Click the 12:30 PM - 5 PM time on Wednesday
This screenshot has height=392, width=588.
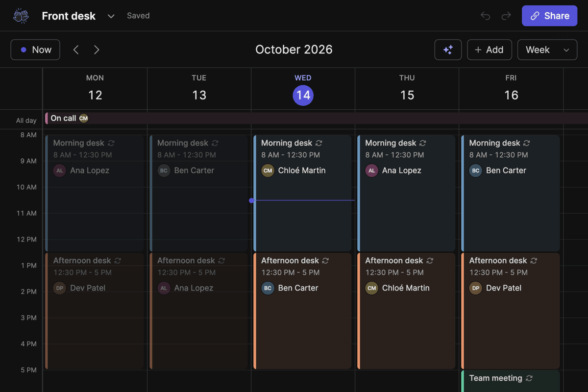click(291, 272)
